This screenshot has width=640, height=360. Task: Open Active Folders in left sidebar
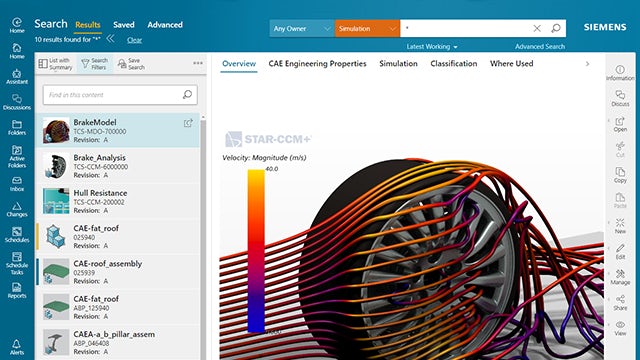[x=17, y=157]
